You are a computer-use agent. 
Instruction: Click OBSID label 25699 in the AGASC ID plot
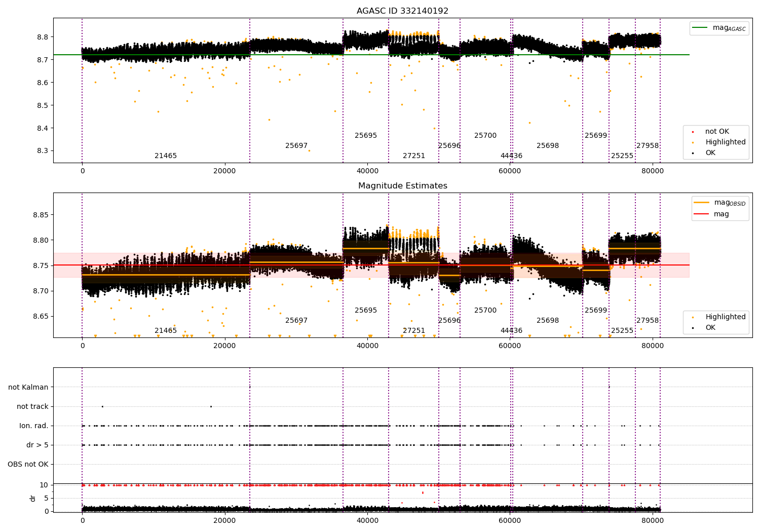596,136
